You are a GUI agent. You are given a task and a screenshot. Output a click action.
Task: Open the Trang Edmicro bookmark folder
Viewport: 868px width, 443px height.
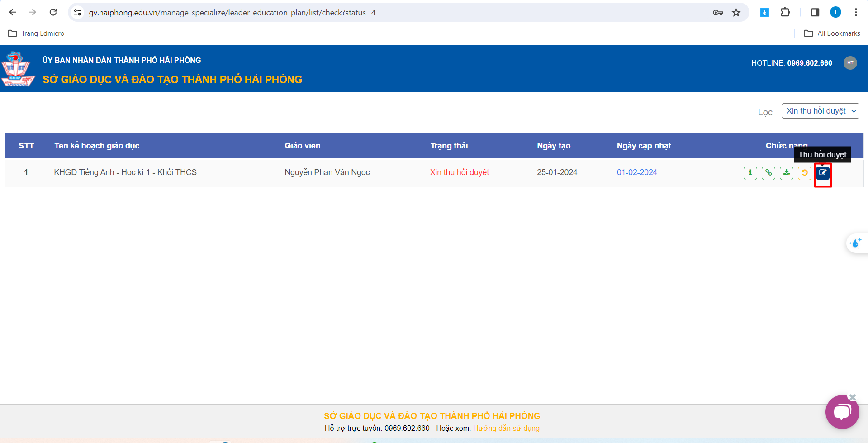[36, 33]
